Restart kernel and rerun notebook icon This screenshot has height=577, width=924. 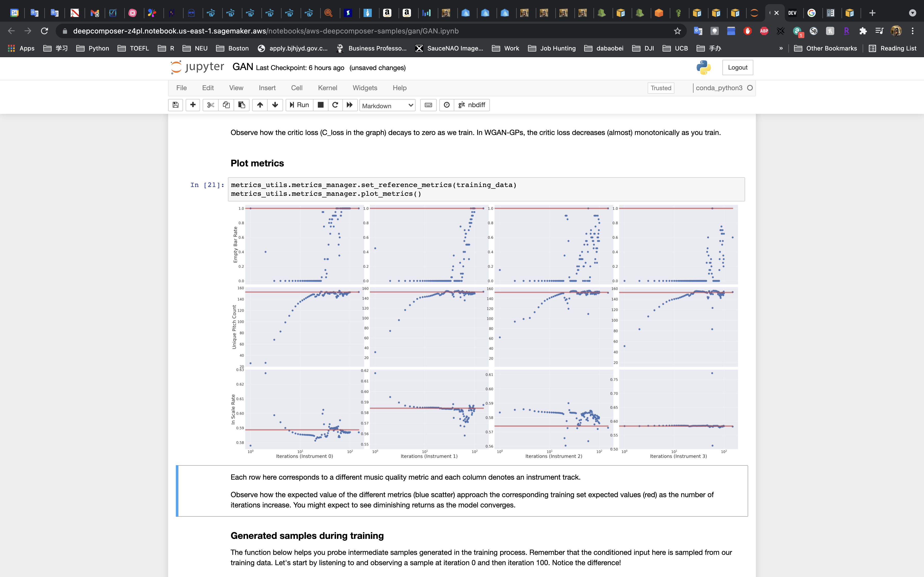coord(349,105)
